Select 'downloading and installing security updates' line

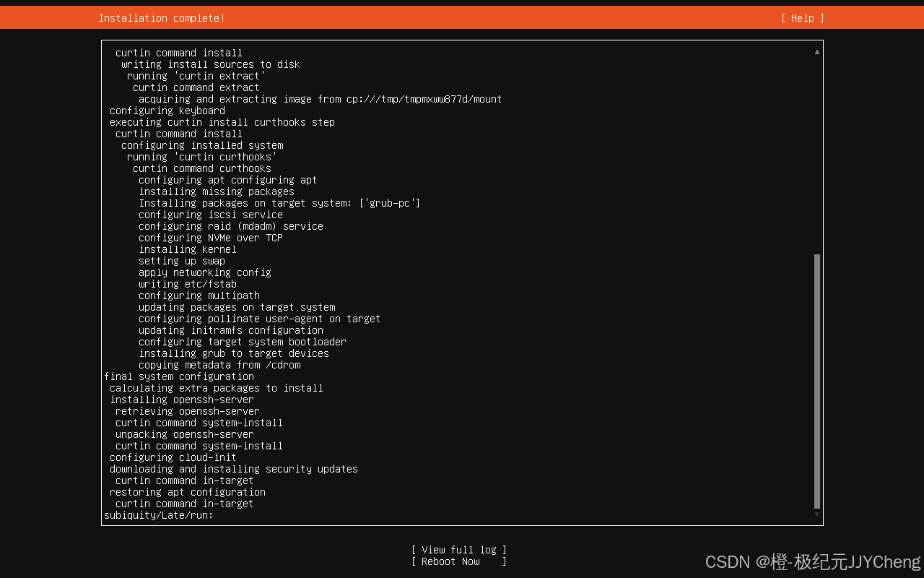point(234,469)
